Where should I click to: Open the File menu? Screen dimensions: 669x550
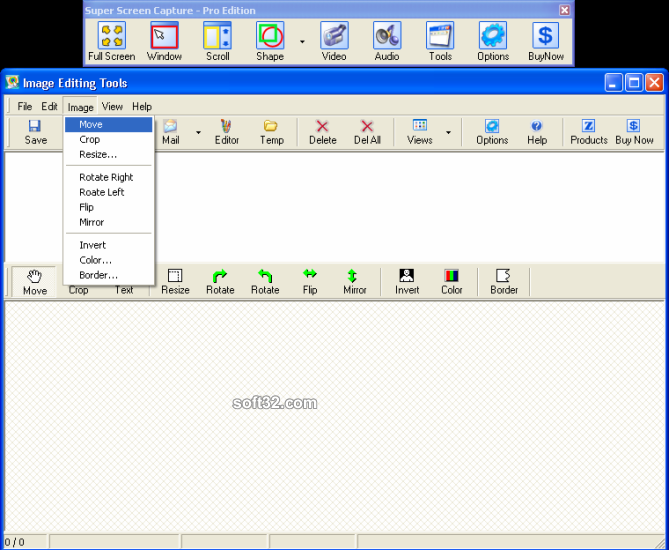(x=25, y=107)
